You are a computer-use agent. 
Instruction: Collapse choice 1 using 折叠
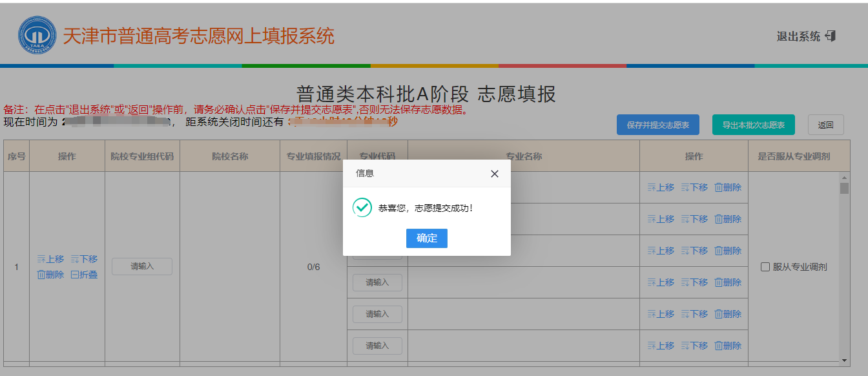(x=84, y=275)
